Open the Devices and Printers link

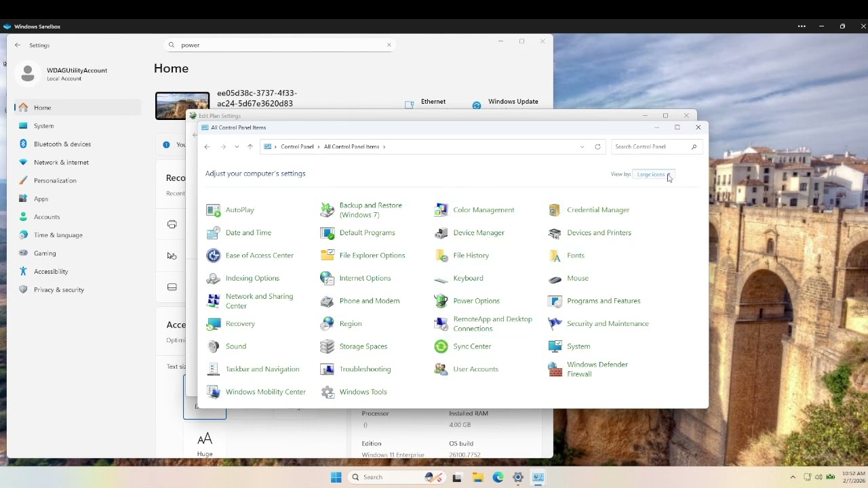point(599,232)
